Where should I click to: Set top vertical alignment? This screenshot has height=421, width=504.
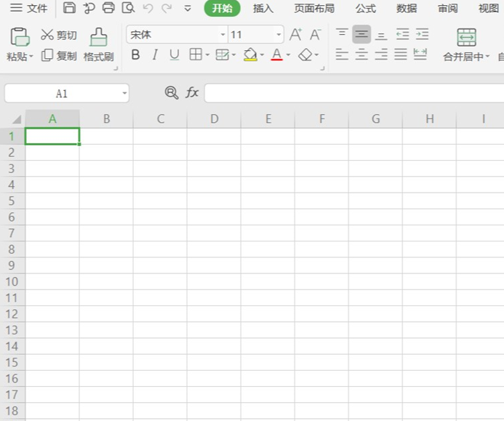342,33
